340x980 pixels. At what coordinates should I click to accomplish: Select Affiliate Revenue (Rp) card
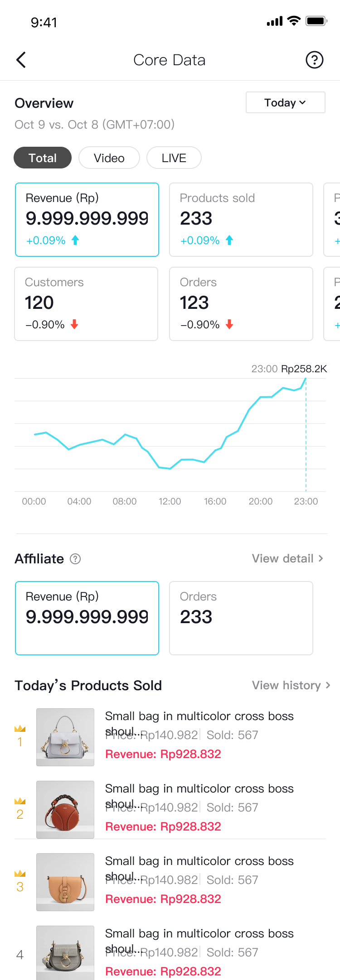pos(87,618)
